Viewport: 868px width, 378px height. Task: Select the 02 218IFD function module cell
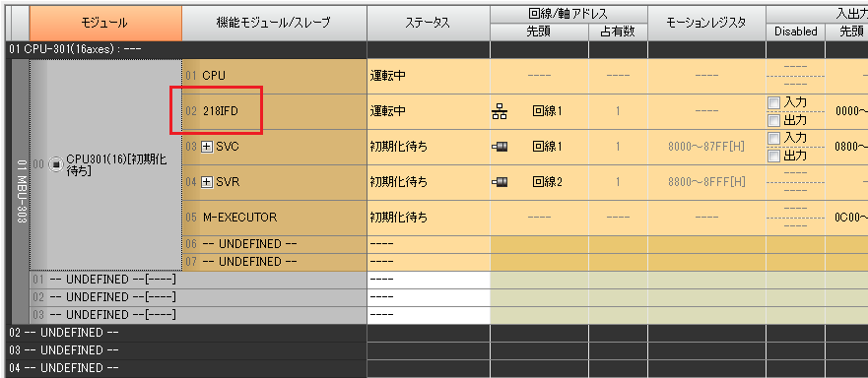pyautogui.click(x=274, y=111)
